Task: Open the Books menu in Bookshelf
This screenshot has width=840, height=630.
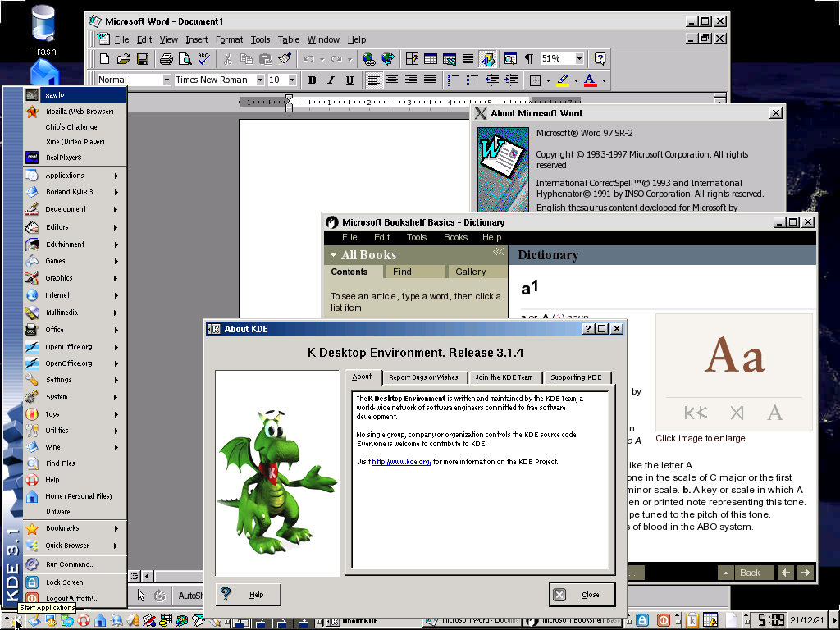Action: (455, 237)
